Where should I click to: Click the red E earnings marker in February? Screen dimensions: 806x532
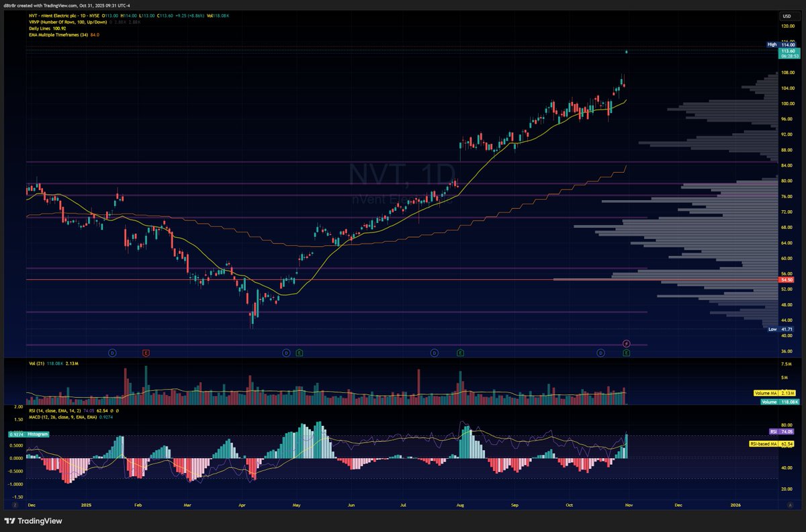146,352
